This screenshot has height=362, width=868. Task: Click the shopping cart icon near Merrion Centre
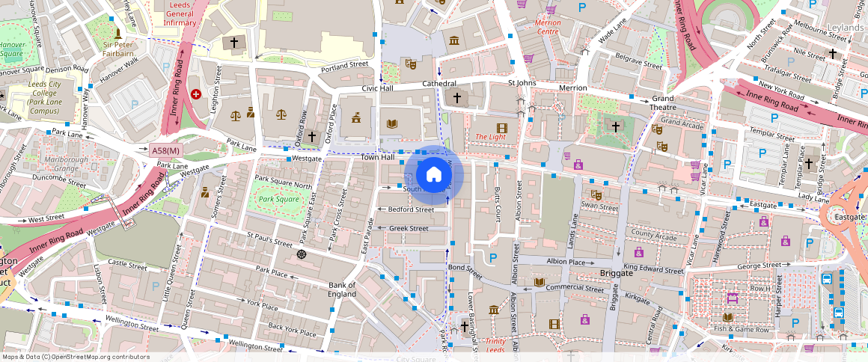coord(528,58)
